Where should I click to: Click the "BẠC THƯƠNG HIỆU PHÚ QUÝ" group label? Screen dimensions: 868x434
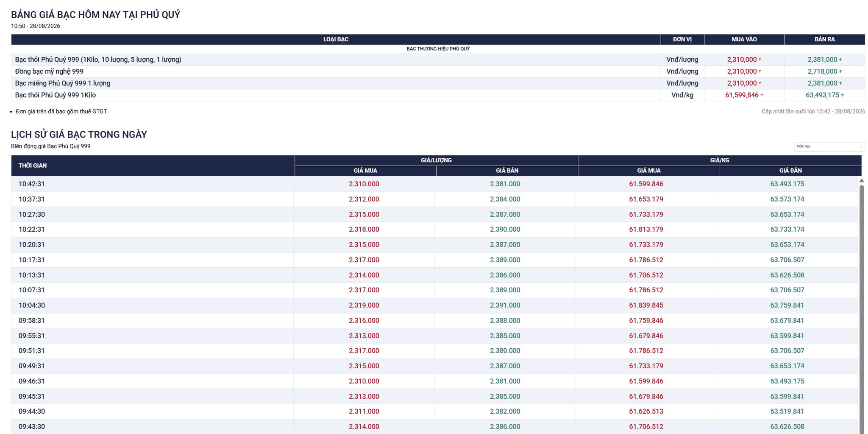coord(438,49)
